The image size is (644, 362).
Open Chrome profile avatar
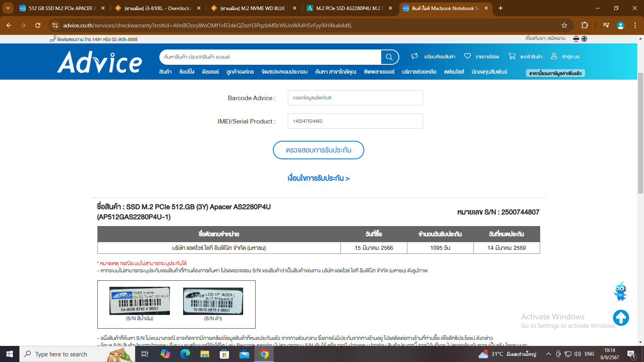coord(620,25)
